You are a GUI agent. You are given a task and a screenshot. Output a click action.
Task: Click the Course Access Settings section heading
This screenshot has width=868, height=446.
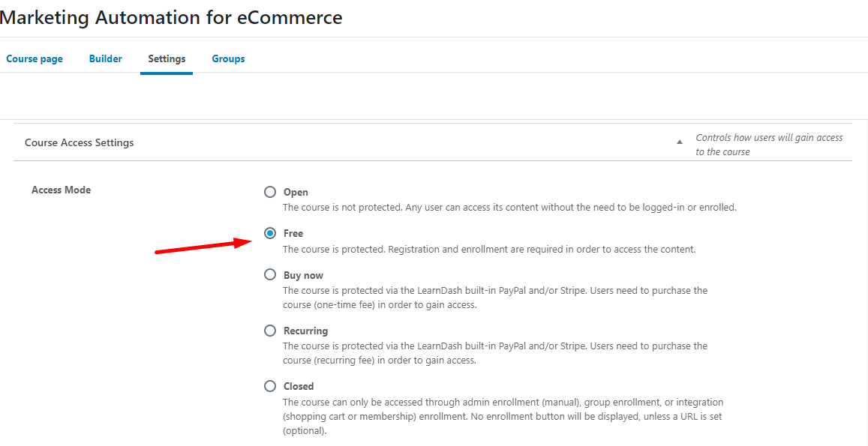(x=80, y=142)
